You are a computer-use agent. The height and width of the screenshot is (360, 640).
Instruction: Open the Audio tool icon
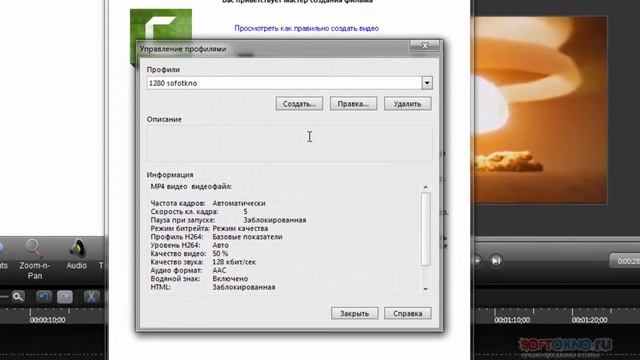[77, 254]
